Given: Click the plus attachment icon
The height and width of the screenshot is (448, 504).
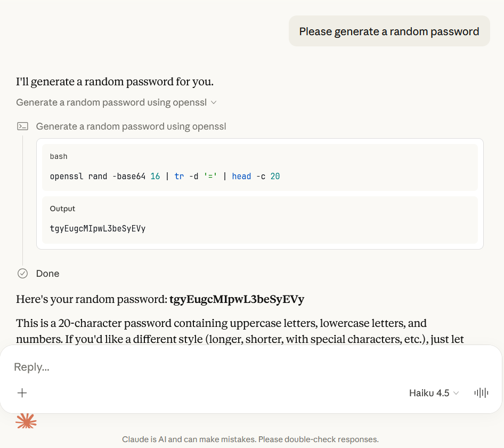Looking at the screenshot, I should pyautogui.click(x=22, y=393).
